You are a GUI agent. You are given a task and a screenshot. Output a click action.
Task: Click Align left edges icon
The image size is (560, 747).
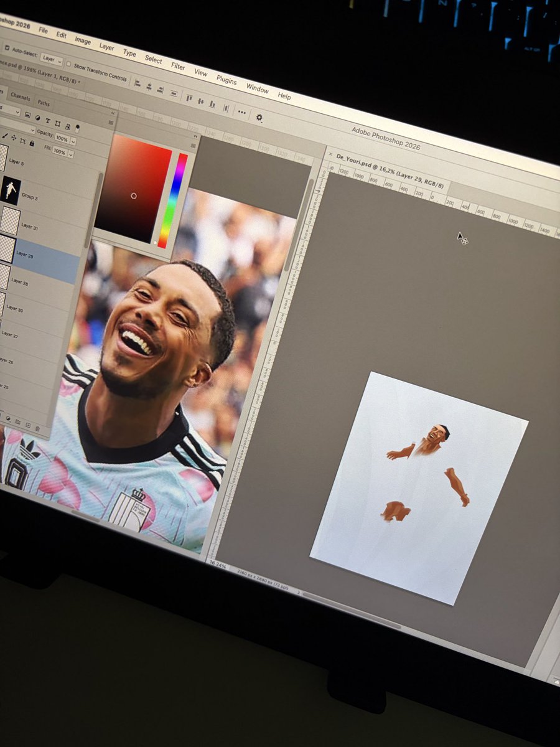[x=137, y=82]
